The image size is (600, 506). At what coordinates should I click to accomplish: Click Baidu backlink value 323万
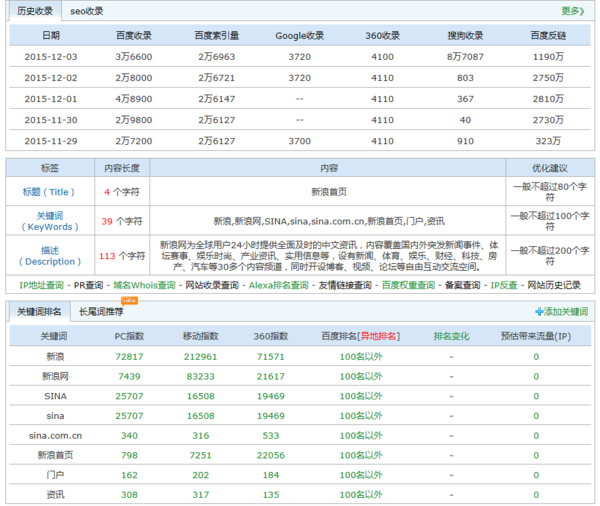(x=548, y=141)
